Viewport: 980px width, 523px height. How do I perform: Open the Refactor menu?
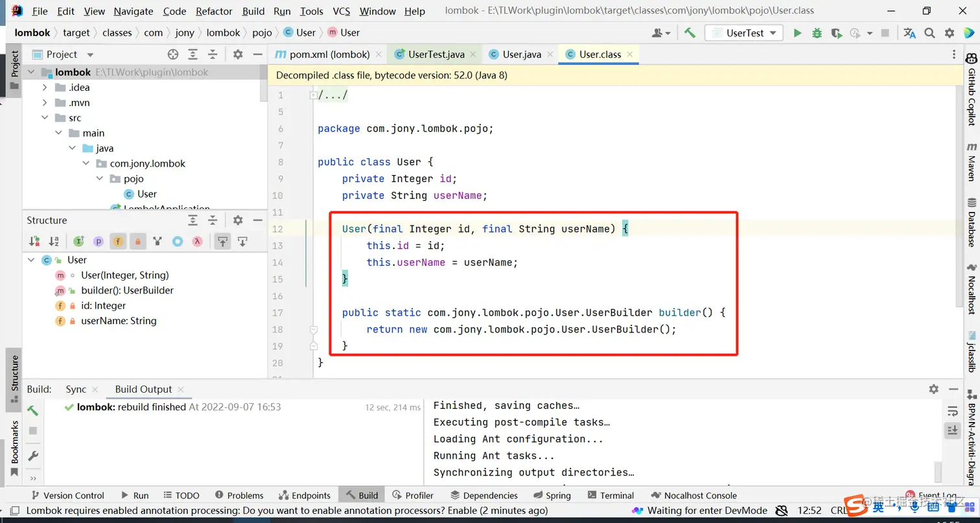214,11
